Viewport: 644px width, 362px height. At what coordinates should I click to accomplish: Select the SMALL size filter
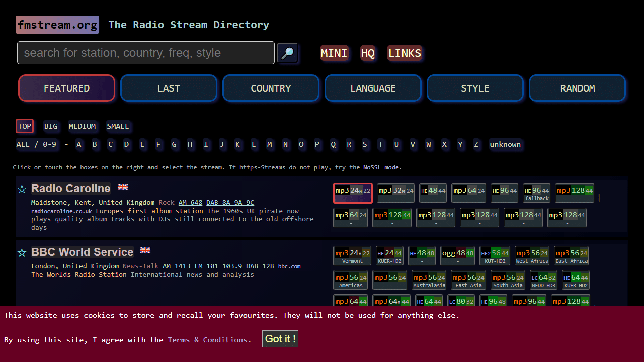click(x=118, y=126)
